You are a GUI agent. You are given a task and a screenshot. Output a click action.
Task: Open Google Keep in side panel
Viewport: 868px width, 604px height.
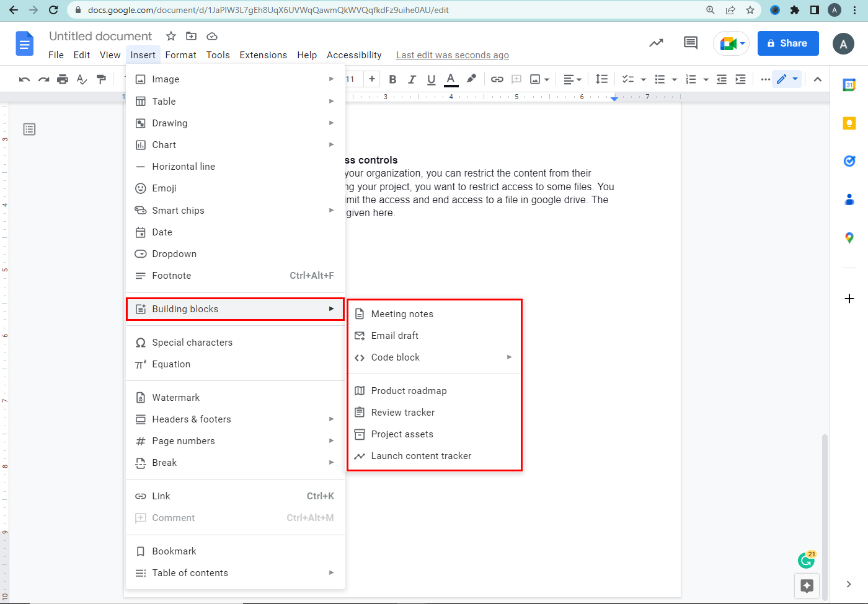click(849, 123)
